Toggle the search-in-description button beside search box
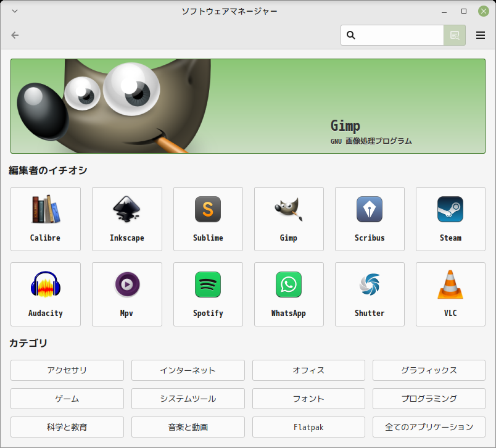 click(x=455, y=35)
